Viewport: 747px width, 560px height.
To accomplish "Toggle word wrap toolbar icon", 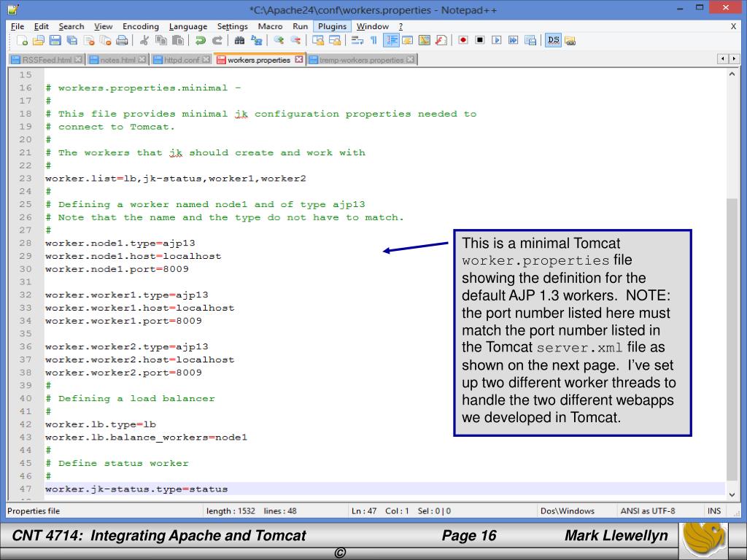I will pyautogui.click(x=357, y=41).
